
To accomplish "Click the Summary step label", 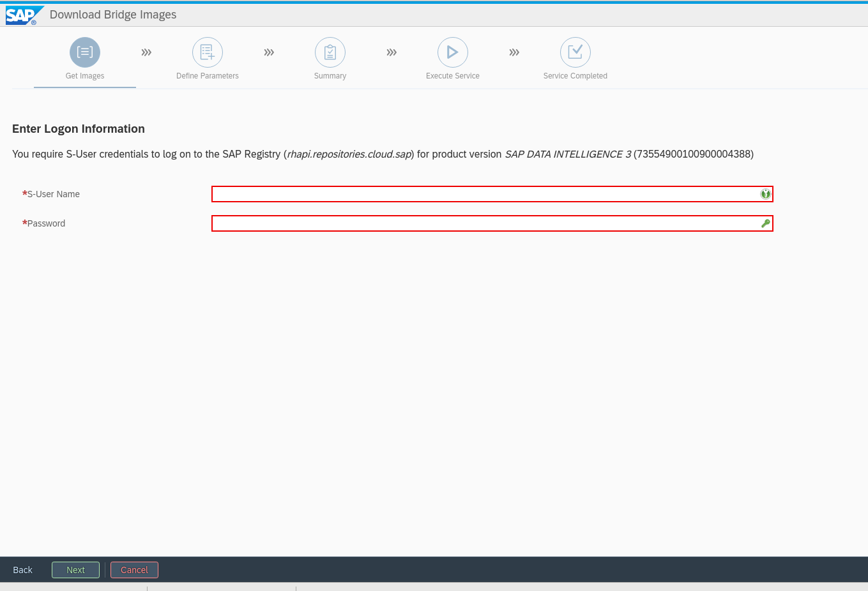I will [330, 76].
